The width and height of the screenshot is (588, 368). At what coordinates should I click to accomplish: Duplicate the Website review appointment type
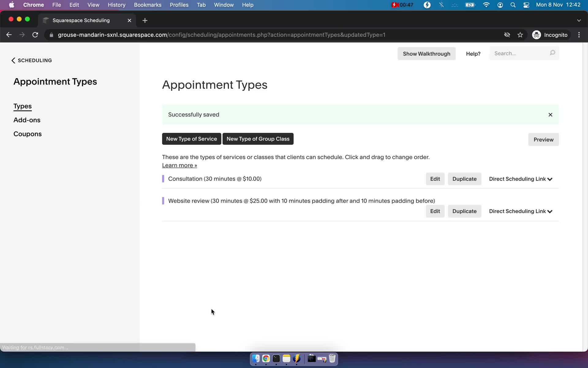[x=464, y=211]
